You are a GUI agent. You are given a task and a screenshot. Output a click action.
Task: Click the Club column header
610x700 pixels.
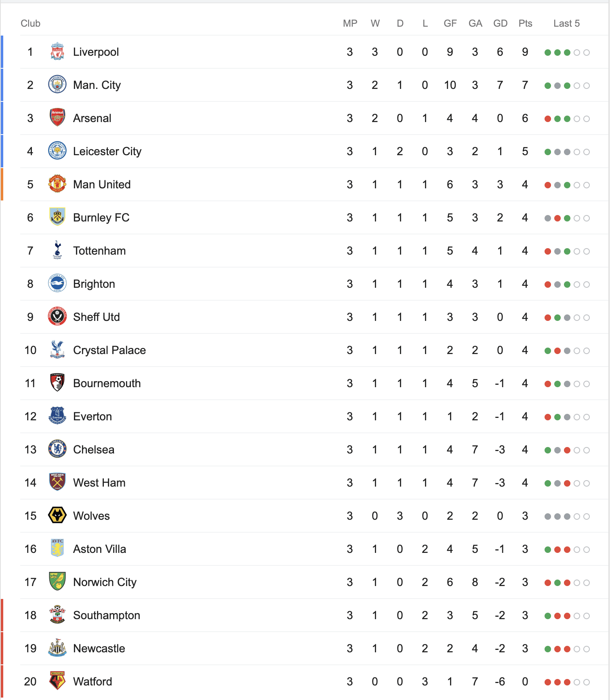tap(31, 23)
